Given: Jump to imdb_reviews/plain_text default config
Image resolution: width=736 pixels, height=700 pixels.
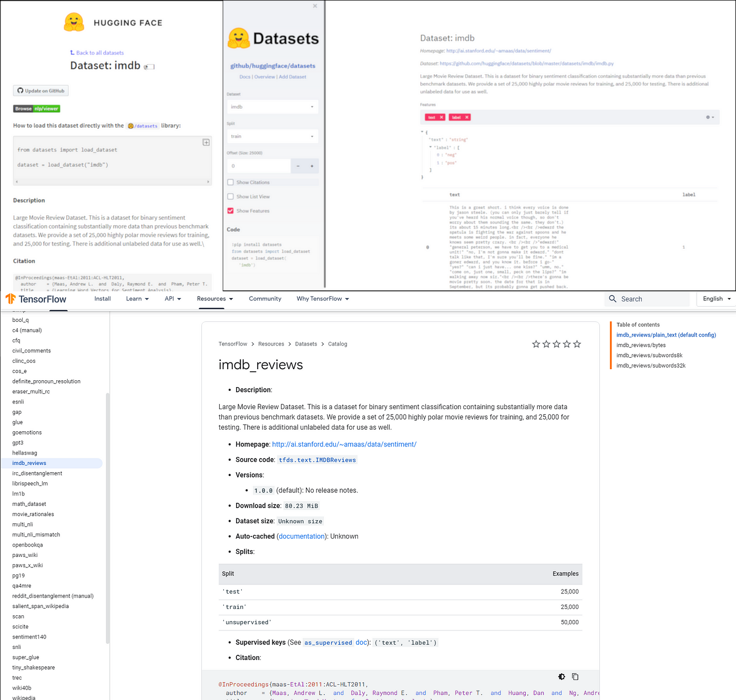Looking at the screenshot, I should (x=666, y=335).
